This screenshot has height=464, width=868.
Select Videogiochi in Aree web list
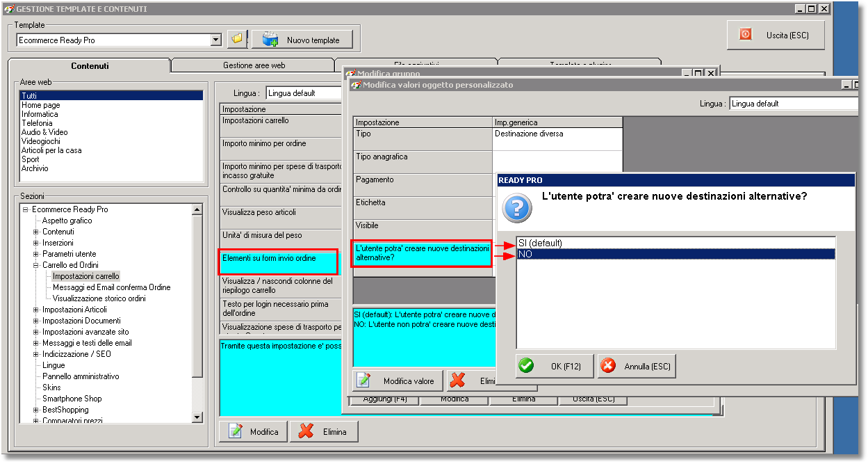coord(112,141)
